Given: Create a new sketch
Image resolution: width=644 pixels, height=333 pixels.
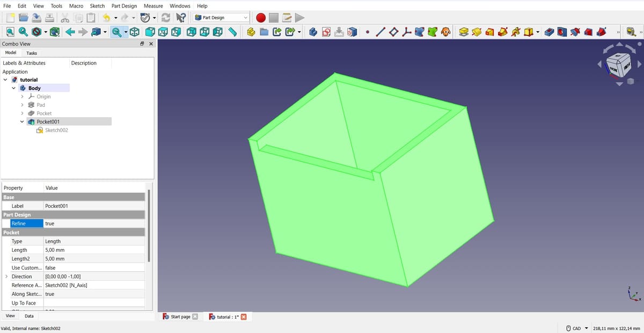Looking at the screenshot, I should tap(326, 32).
